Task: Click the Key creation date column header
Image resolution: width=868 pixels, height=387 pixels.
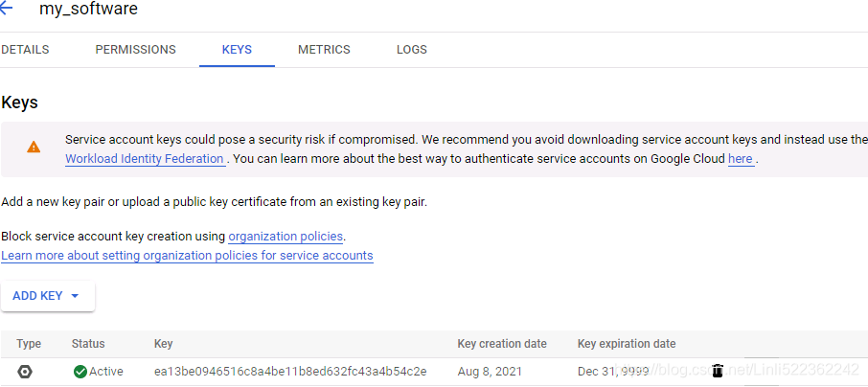Action: (x=502, y=344)
